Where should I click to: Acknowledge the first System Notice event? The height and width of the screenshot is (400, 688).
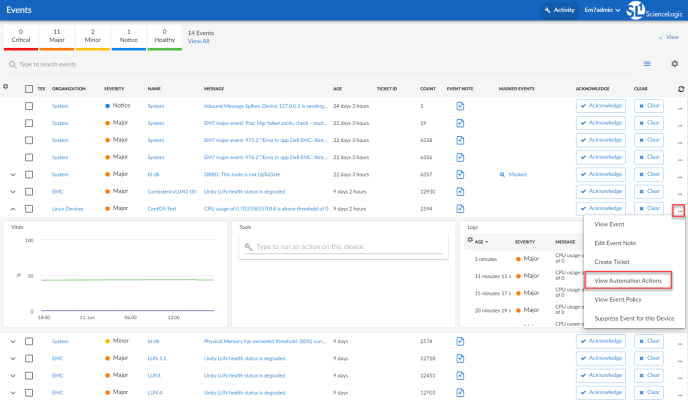click(x=601, y=105)
